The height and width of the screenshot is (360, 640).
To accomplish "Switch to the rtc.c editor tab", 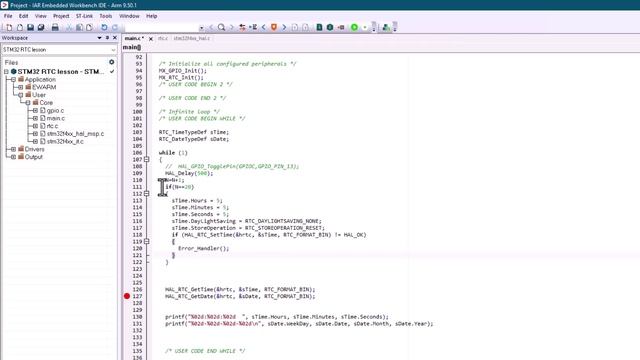I will (x=163, y=38).
